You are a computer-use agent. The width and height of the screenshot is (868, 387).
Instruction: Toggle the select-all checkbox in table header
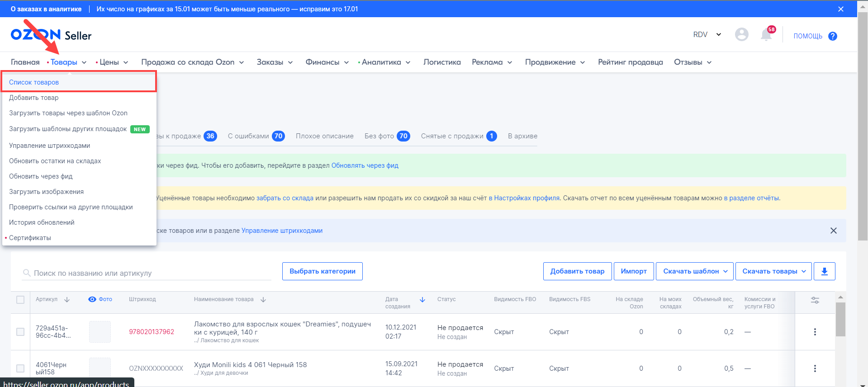coord(20,300)
